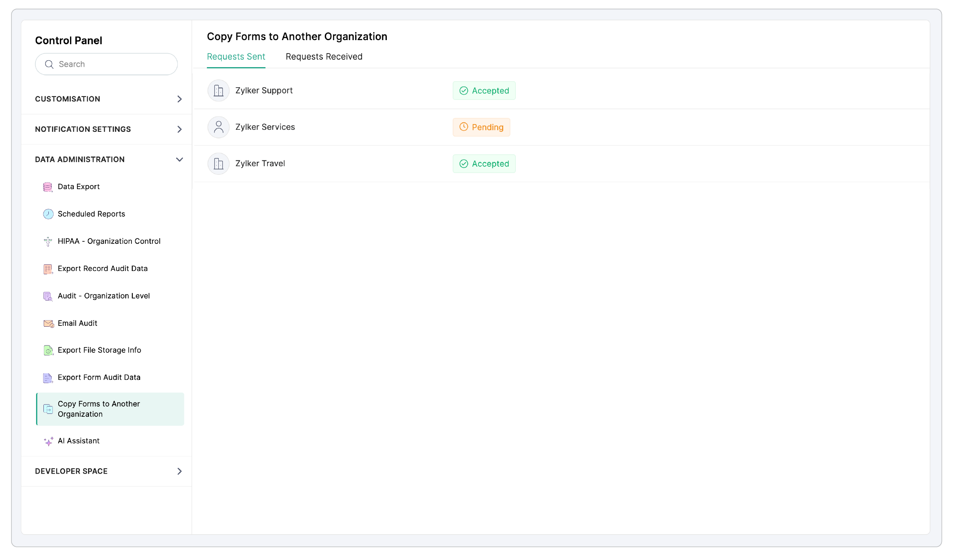The width and height of the screenshot is (955, 560).
Task: Click the Email Audit envelope icon
Action: [48, 324]
